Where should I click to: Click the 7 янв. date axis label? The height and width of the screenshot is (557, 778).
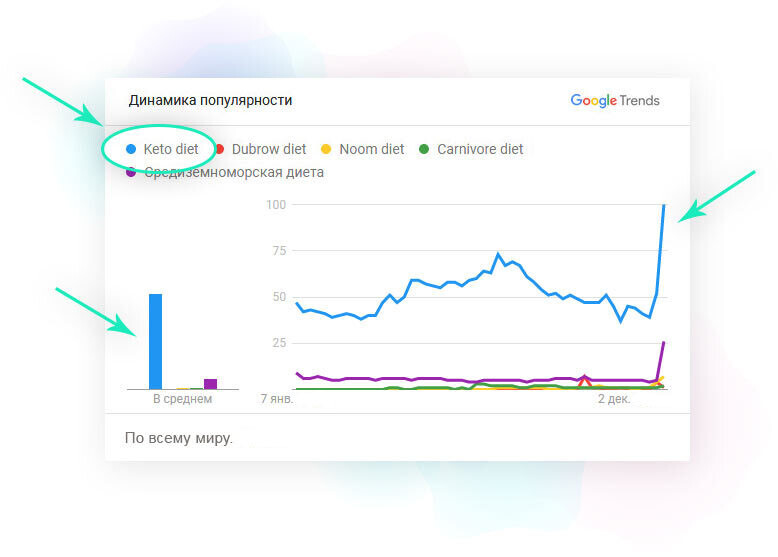277,399
